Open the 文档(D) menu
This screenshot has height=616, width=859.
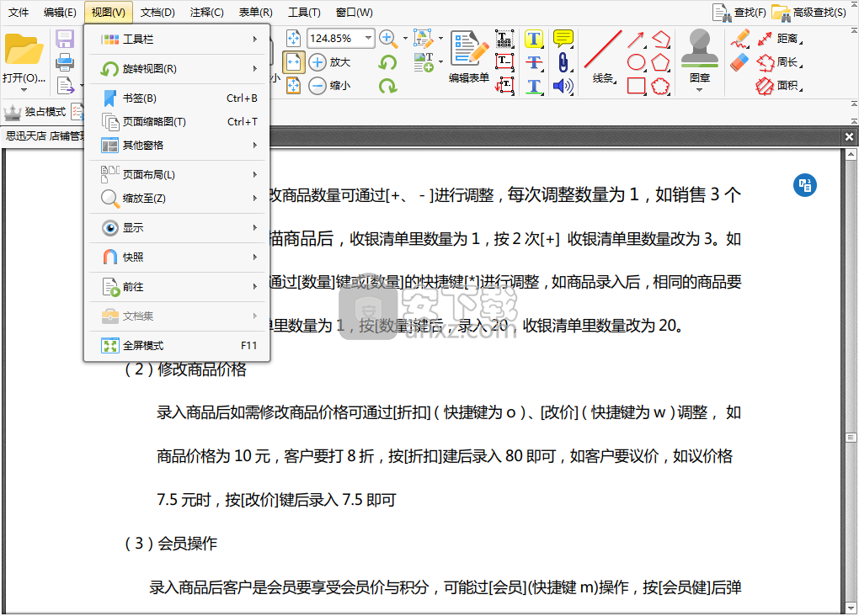157,12
